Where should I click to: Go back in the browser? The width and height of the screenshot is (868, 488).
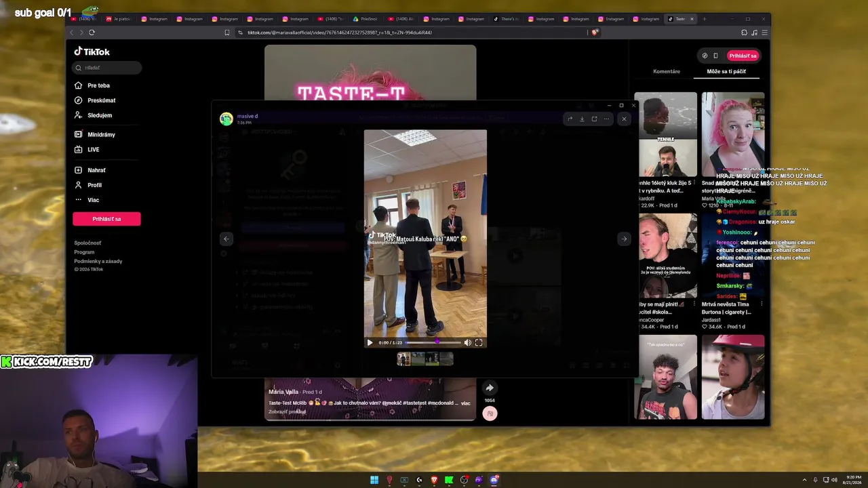point(72,33)
